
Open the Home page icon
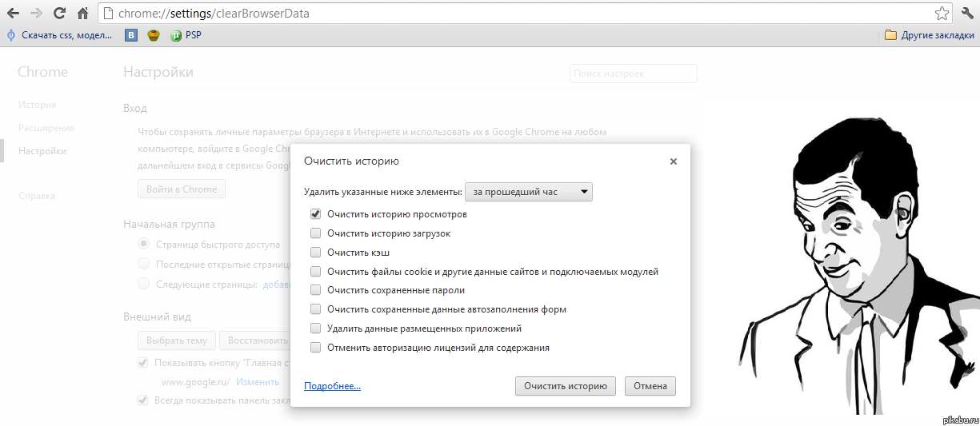pos(82,14)
